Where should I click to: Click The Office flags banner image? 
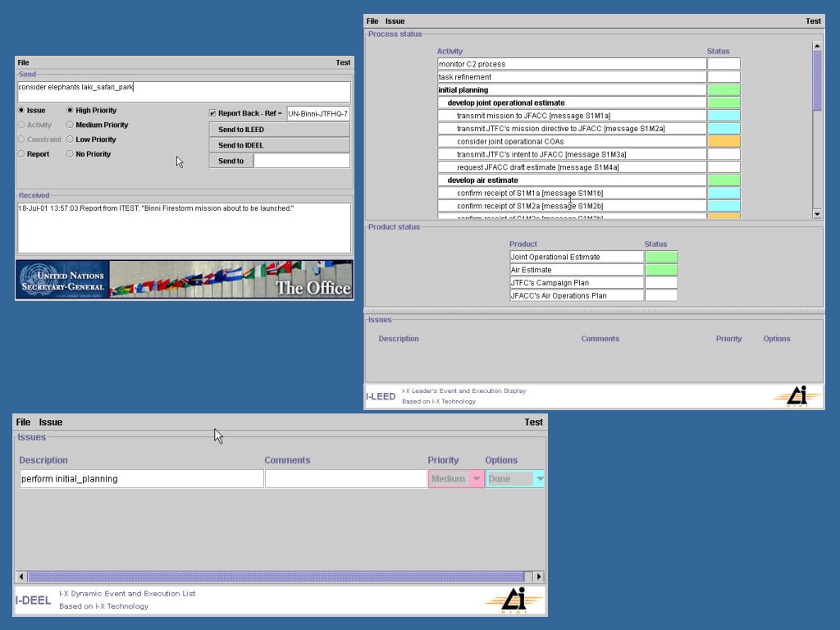tap(231, 280)
